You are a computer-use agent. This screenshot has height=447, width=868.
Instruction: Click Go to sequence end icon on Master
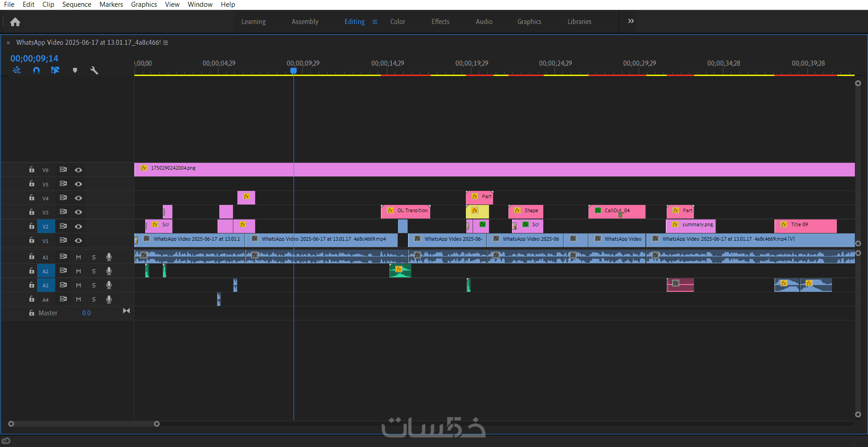126,311
